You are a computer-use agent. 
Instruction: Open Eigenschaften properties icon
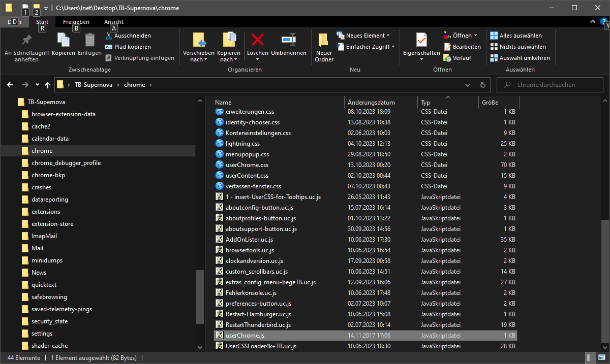(421, 40)
